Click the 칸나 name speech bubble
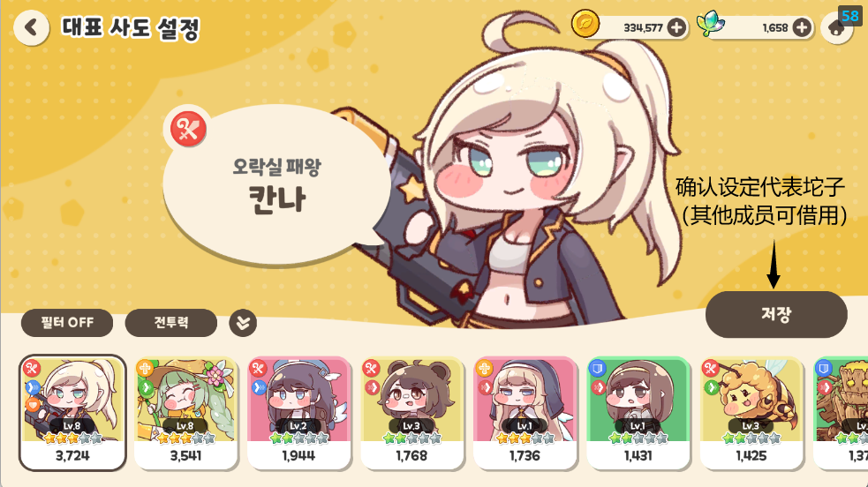Viewport: 868px width, 487px height. (276, 184)
